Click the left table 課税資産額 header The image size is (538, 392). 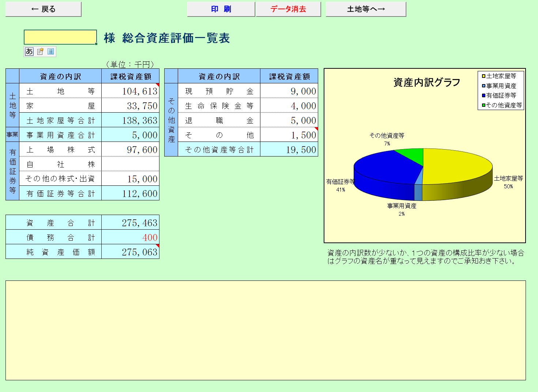coord(131,76)
